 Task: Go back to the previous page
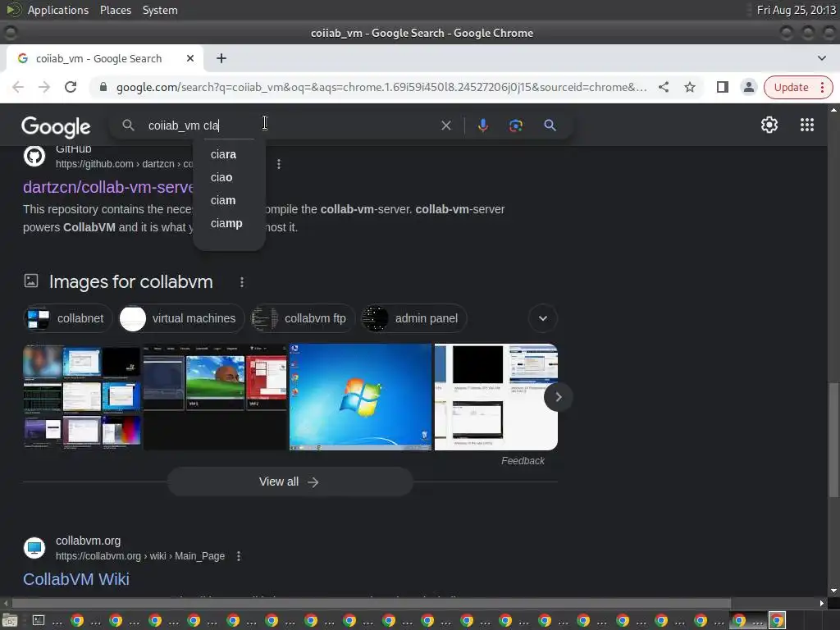point(18,87)
